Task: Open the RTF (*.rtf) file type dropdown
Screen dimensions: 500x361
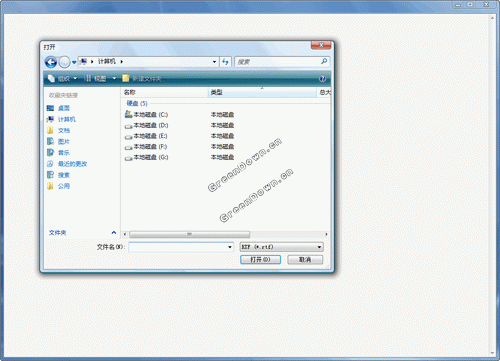Action: pos(282,247)
